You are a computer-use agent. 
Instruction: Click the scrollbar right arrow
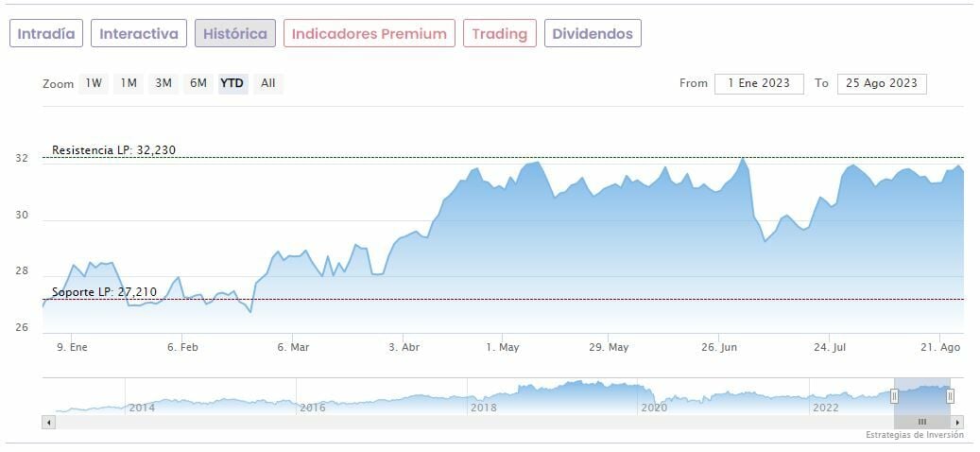point(957,422)
